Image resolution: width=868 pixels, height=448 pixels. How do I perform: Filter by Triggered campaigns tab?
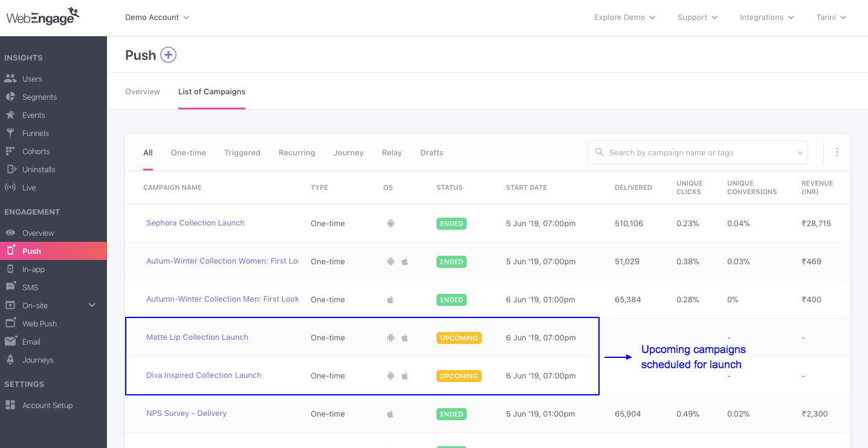(242, 153)
